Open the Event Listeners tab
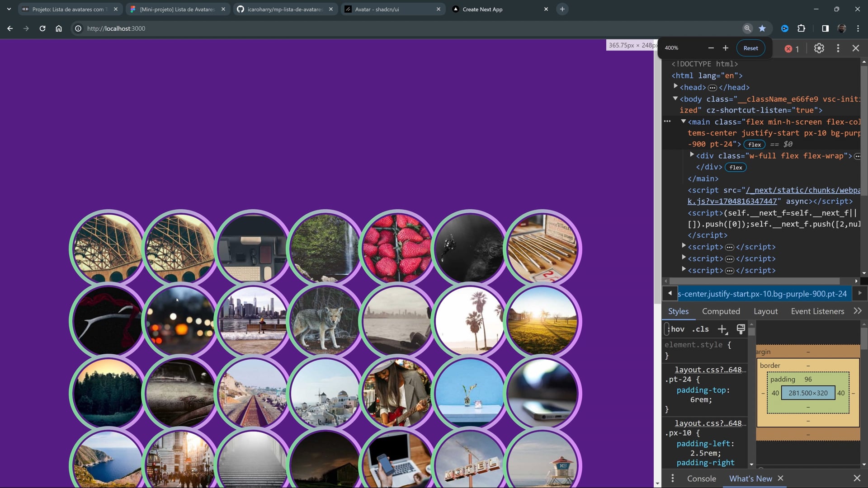The height and width of the screenshot is (488, 868). coord(817,311)
